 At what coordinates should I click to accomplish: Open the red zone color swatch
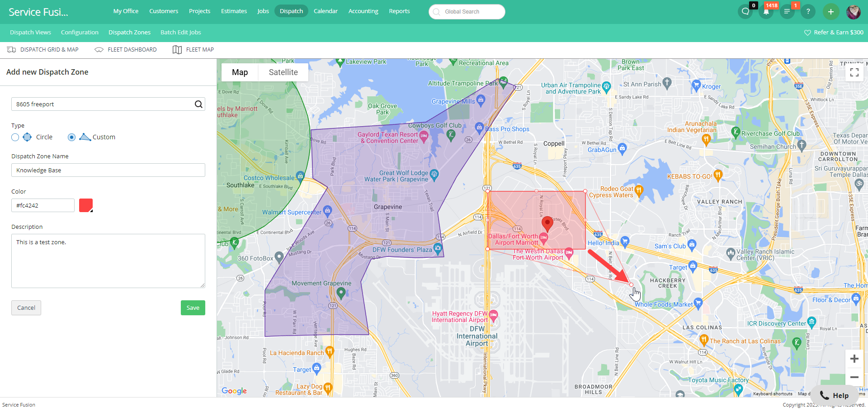click(86, 205)
